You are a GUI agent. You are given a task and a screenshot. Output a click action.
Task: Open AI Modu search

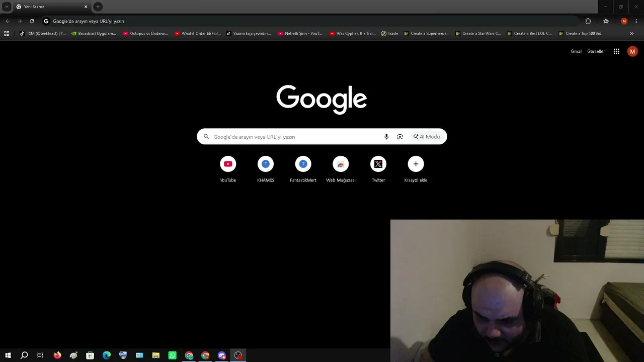click(427, 137)
